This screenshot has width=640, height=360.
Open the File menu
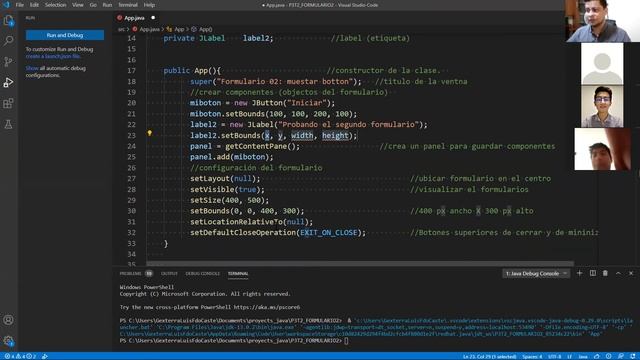pyautogui.click(x=20, y=5)
